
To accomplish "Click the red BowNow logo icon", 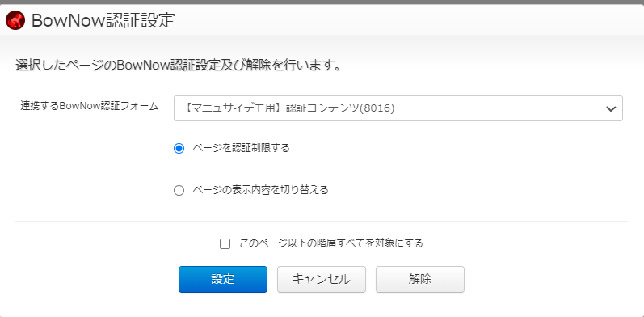I will click(15, 20).
